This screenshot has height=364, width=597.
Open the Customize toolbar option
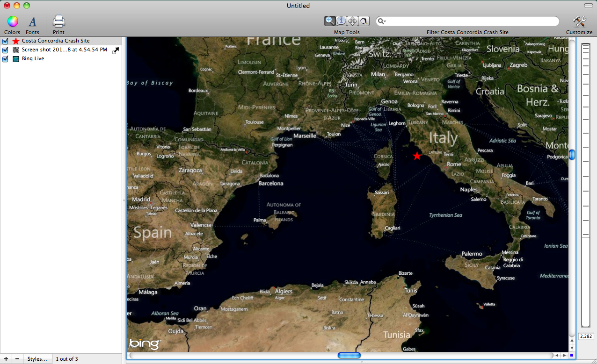[x=579, y=21]
